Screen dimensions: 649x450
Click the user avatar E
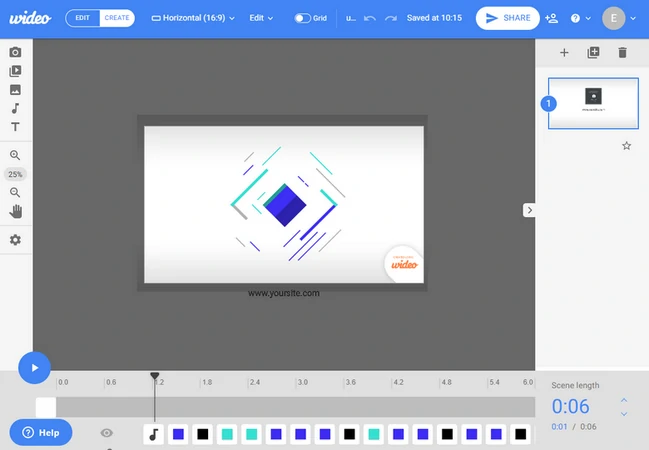(x=613, y=18)
